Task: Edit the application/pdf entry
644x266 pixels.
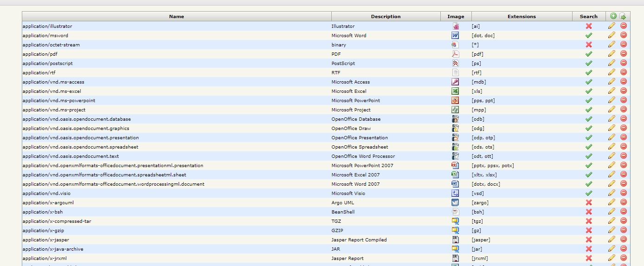Action: click(612, 54)
